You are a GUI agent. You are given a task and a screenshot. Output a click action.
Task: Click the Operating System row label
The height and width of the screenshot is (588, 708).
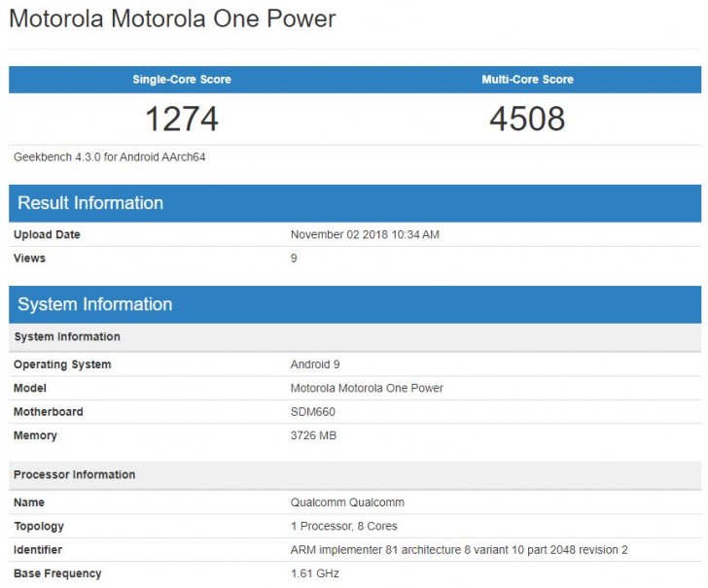pos(62,364)
